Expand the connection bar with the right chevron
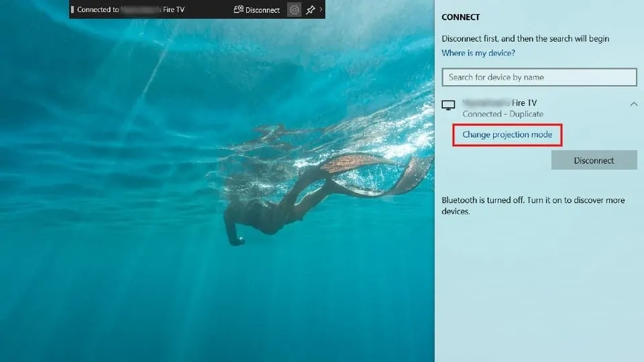This screenshot has height=362, width=644. [x=321, y=10]
